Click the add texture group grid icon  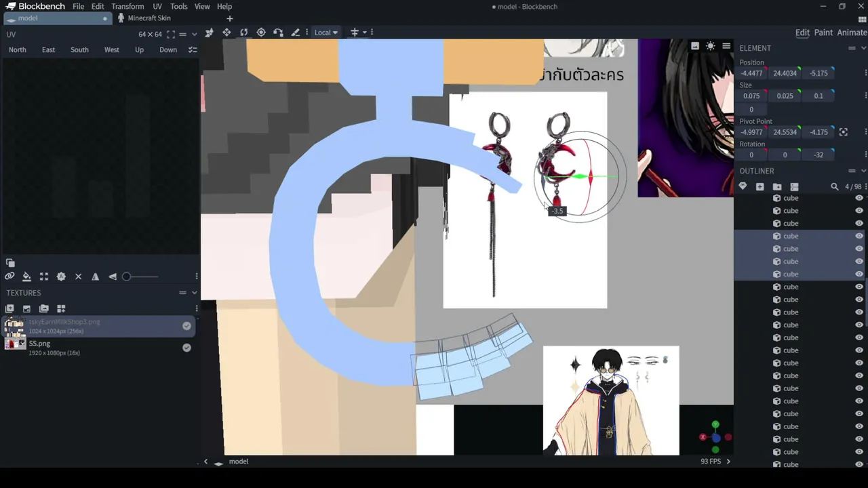click(x=61, y=308)
